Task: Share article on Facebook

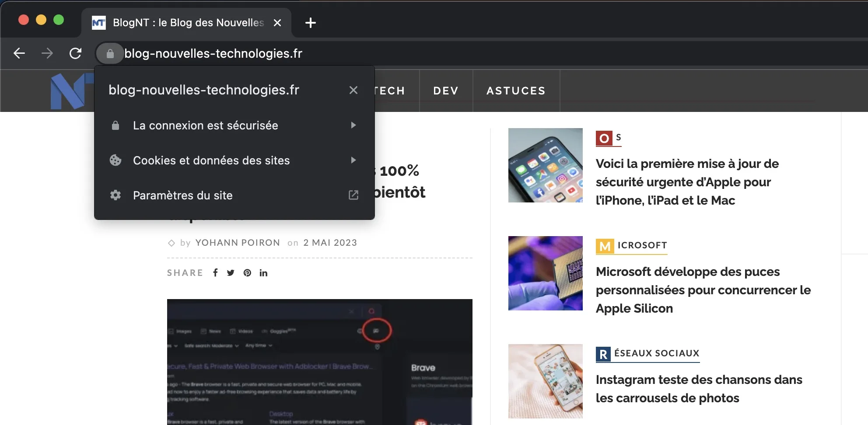Action: tap(215, 273)
